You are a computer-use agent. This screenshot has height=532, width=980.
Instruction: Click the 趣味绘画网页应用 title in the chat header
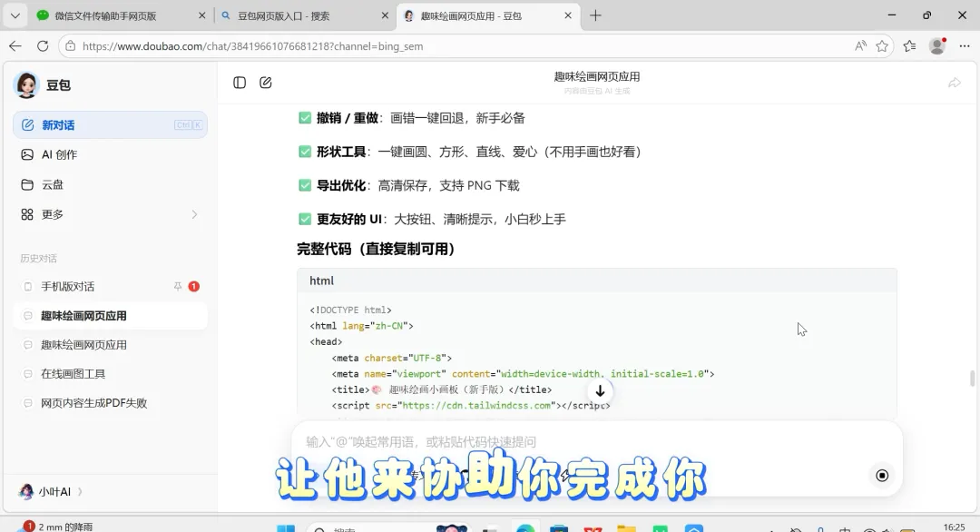pyautogui.click(x=597, y=77)
